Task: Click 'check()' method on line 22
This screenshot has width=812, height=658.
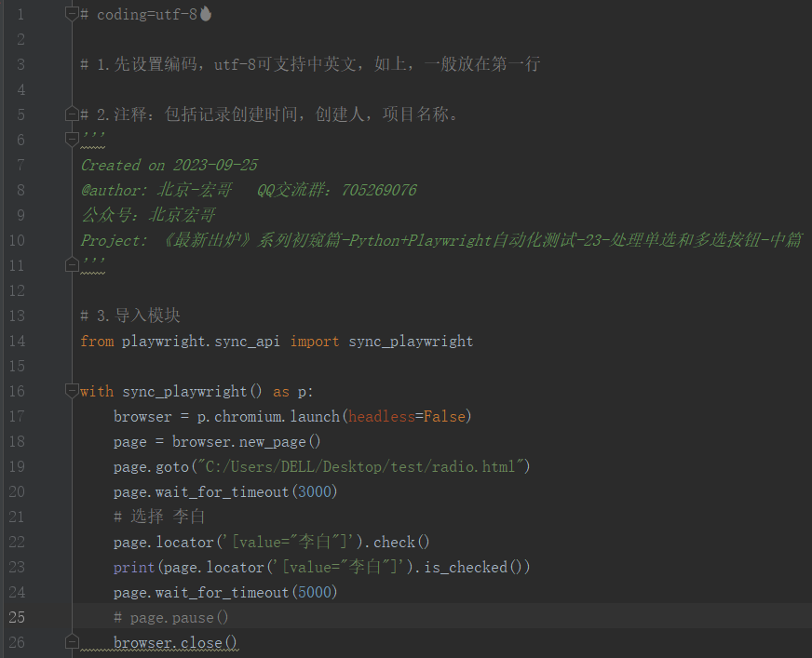Action: tap(401, 542)
